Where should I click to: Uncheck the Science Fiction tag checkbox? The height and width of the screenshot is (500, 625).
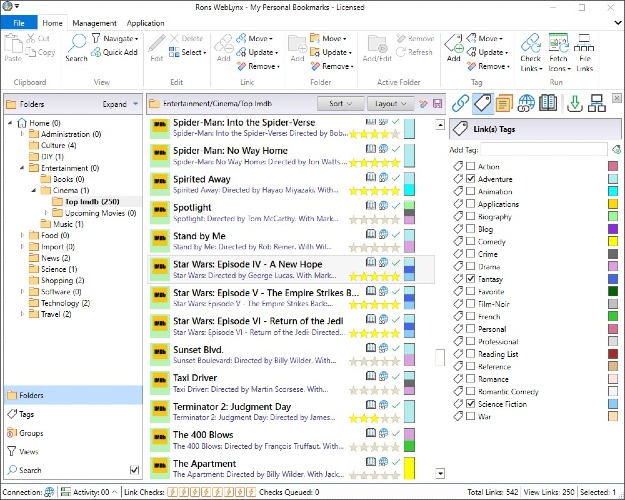click(x=470, y=404)
